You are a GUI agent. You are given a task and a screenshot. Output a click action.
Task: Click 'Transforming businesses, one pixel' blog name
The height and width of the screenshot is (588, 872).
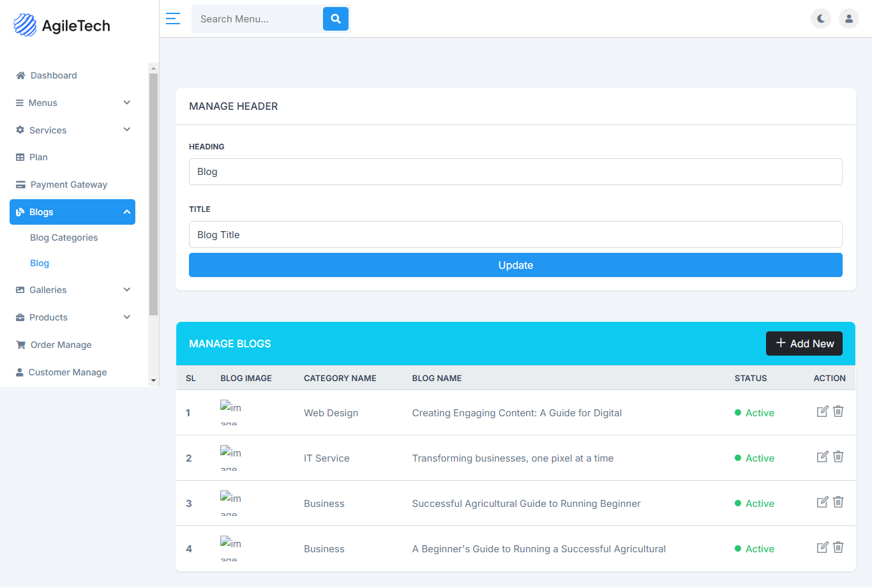[513, 458]
